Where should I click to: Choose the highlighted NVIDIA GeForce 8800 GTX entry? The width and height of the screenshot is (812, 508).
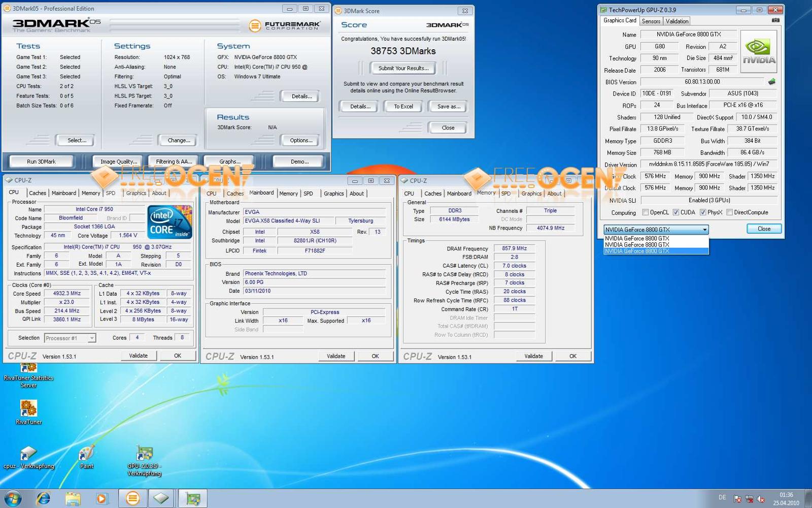656,251
